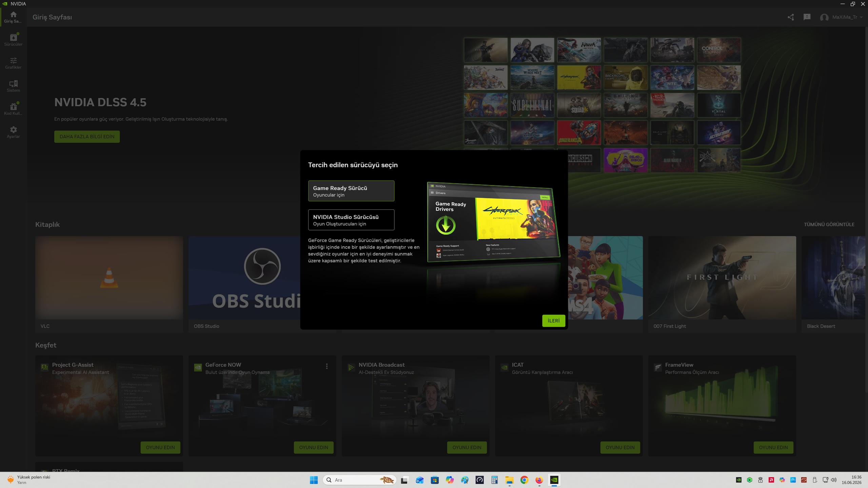Click OYUNU EDİN on GeForce NOW card

313,447
